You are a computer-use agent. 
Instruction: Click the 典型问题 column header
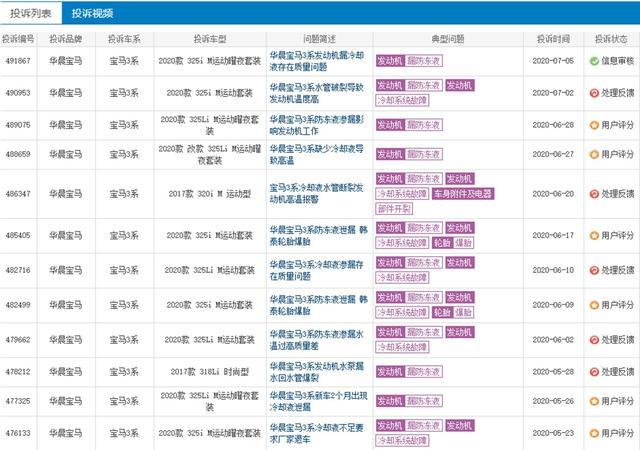click(x=448, y=39)
